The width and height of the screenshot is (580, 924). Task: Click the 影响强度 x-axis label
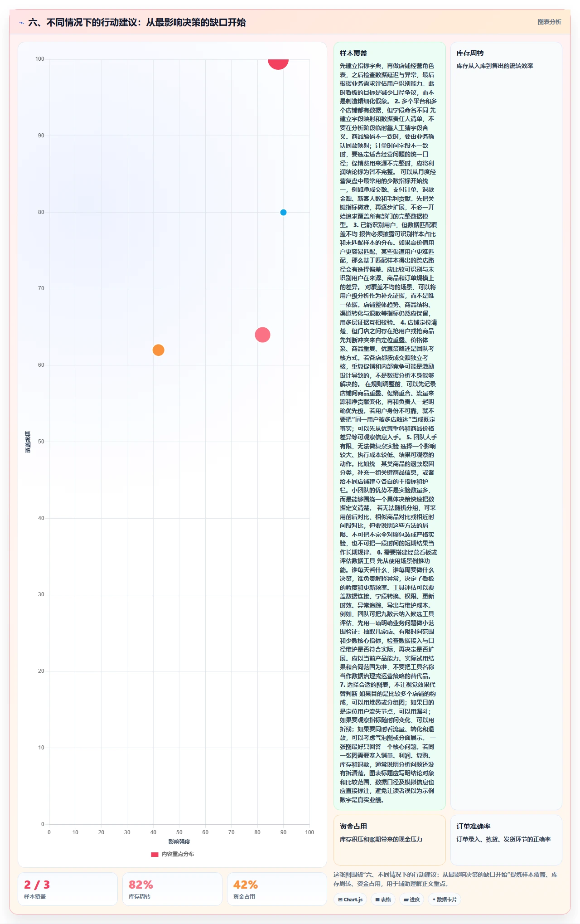tap(179, 842)
